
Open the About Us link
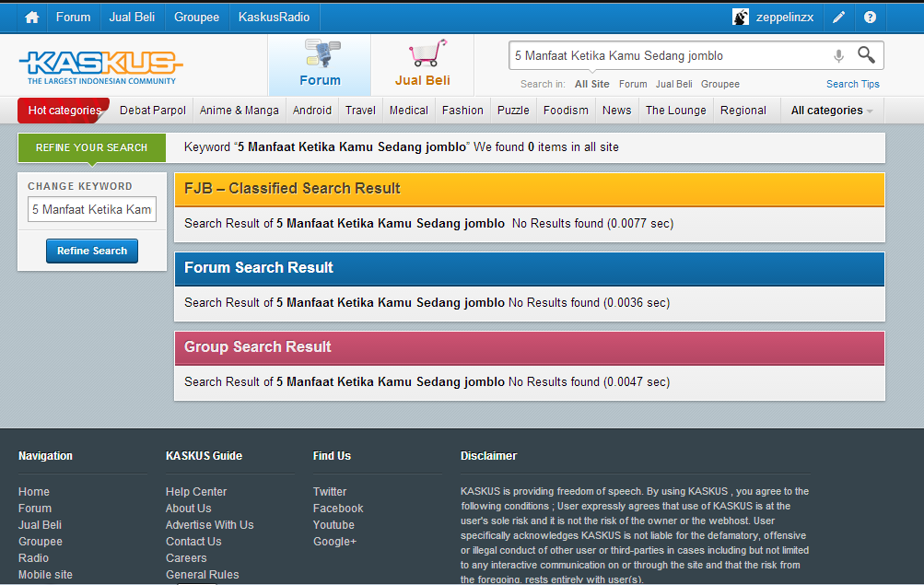(x=189, y=508)
